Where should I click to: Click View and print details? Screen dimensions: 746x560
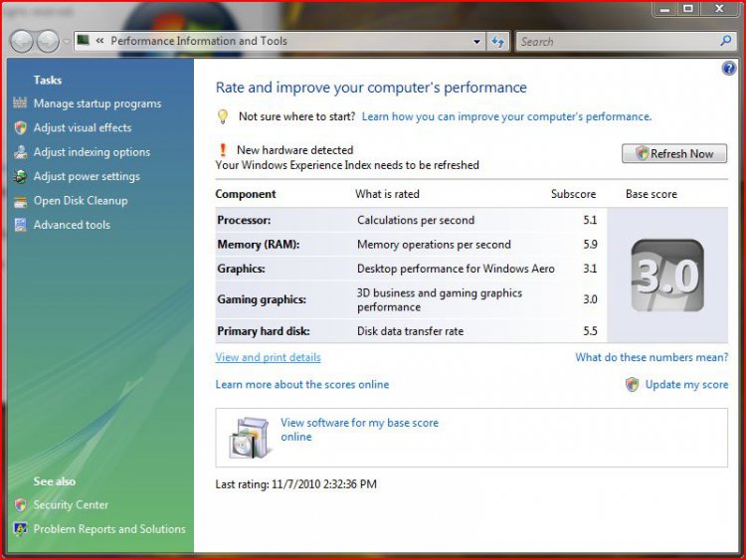point(268,357)
